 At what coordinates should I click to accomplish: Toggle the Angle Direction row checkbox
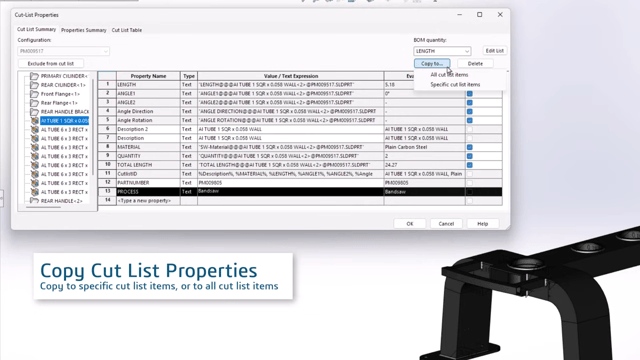tap(470, 111)
